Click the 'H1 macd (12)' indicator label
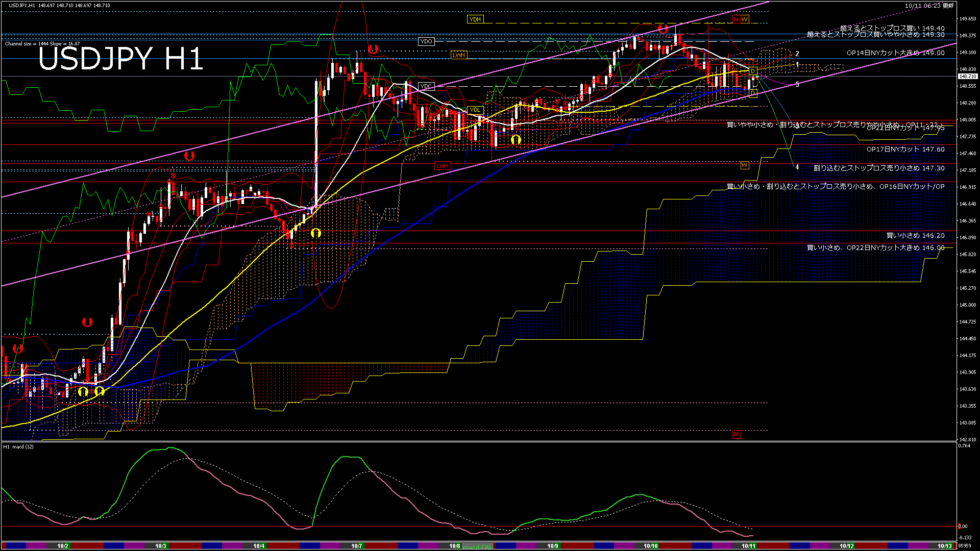 [x=19, y=447]
